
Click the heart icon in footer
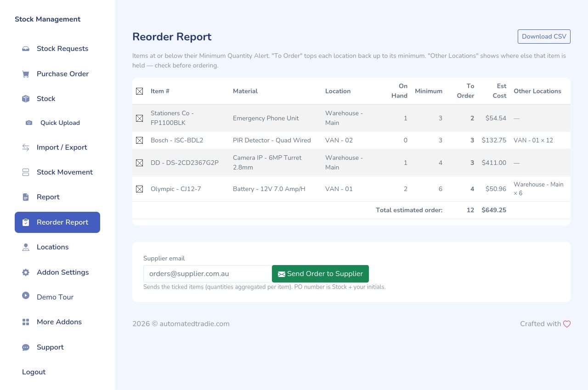point(567,324)
